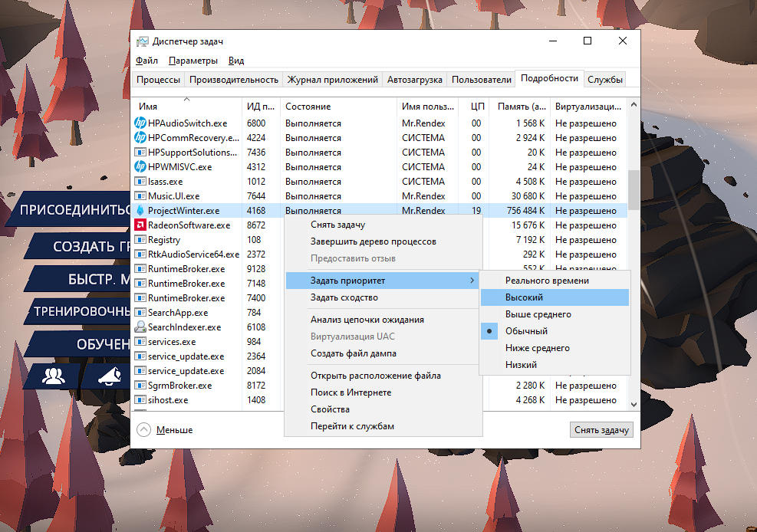Click the HPSupportSolutions process icon
This screenshot has height=532, width=757.
(x=140, y=153)
